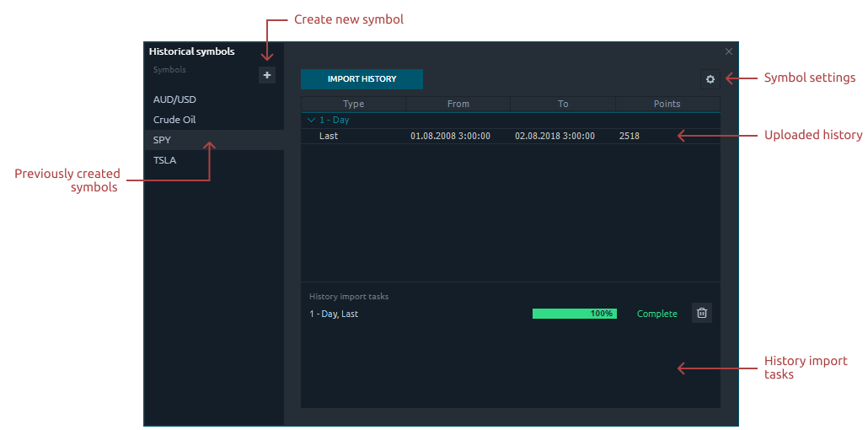The image size is (868, 430).
Task: Click the To column header
Action: pyautogui.click(x=563, y=104)
